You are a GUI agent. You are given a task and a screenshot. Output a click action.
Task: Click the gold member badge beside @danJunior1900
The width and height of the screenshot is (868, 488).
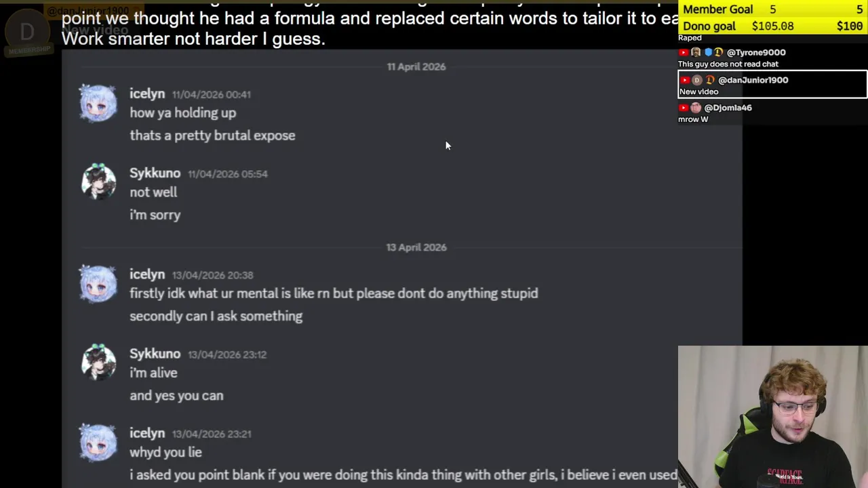point(710,80)
